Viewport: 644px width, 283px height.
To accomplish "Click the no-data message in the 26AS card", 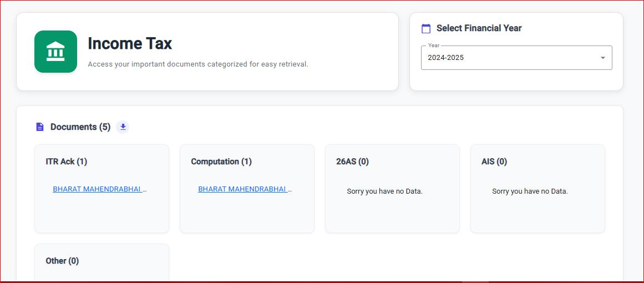I will click(x=384, y=191).
